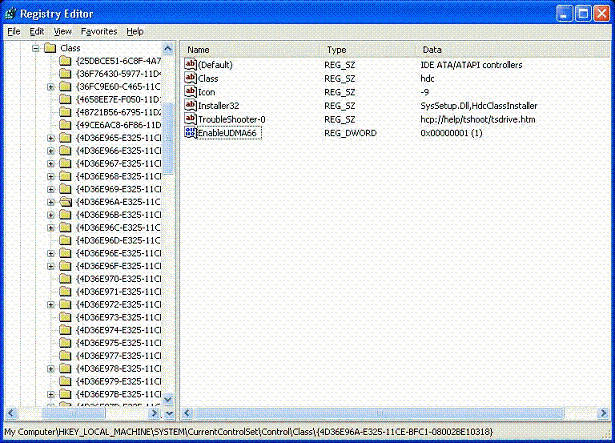
Task: Click the Registry Editor title bar icon
Action: click(x=11, y=14)
